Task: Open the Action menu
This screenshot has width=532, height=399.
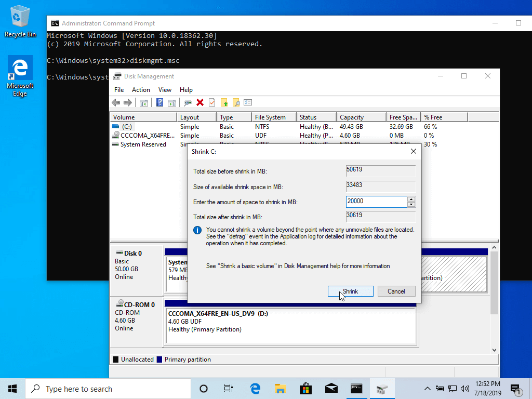Action: click(x=141, y=89)
